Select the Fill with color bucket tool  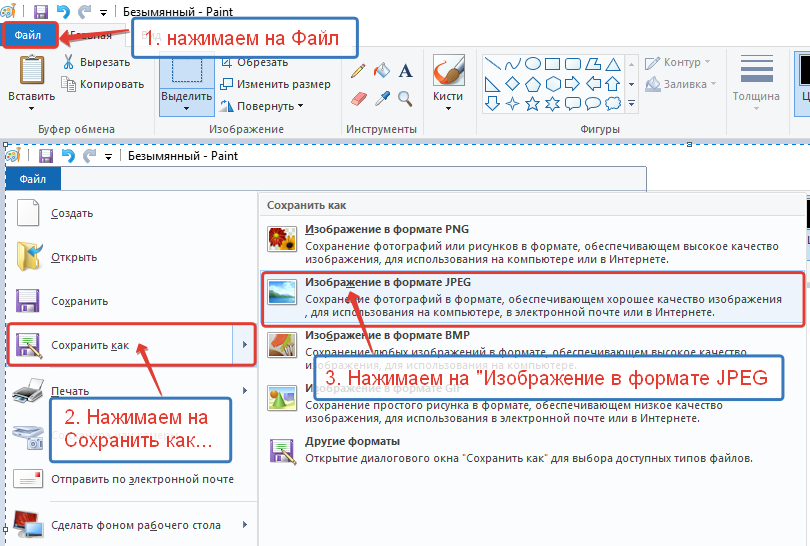click(382, 70)
